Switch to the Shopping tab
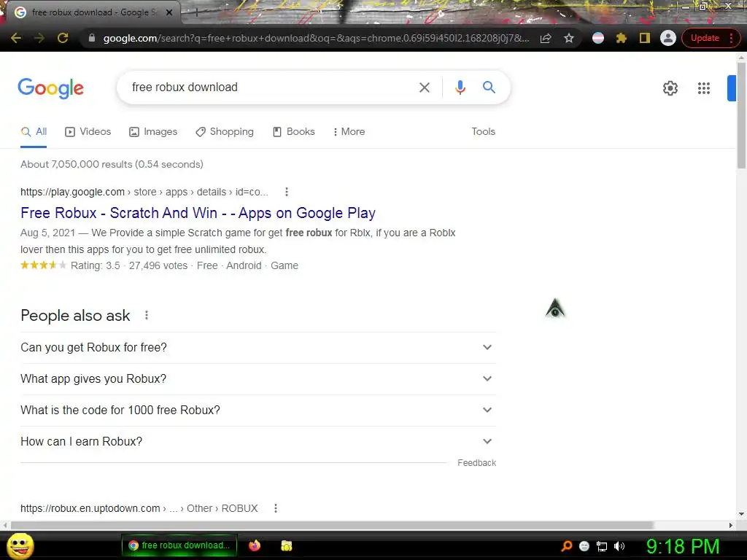The width and height of the screenshot is (747, 560). (x=225, y=131)
